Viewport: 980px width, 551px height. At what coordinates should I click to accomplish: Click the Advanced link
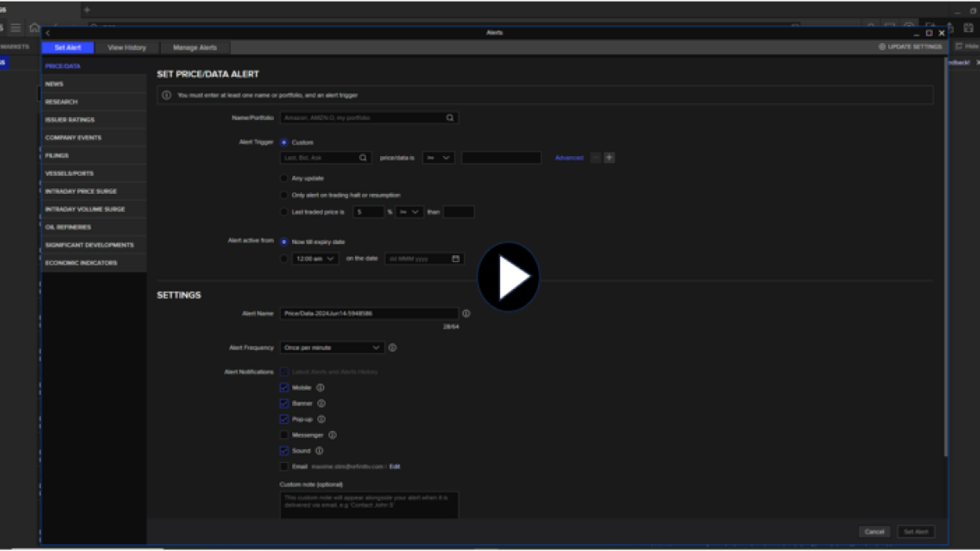coord(569,158)
